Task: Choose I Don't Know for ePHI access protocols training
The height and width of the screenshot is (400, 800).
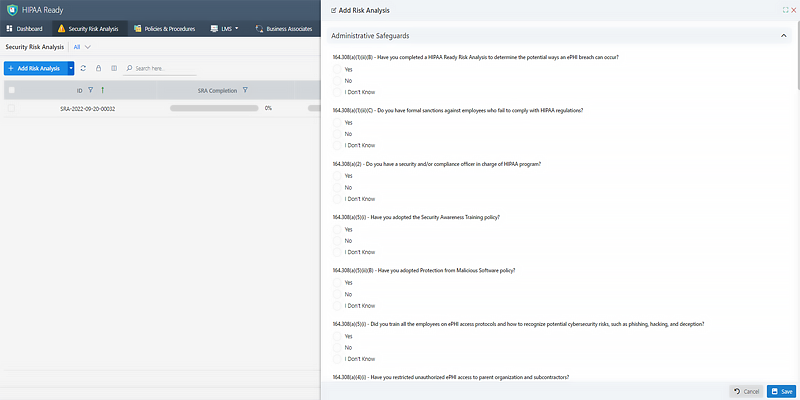Action: pos(337,359)
